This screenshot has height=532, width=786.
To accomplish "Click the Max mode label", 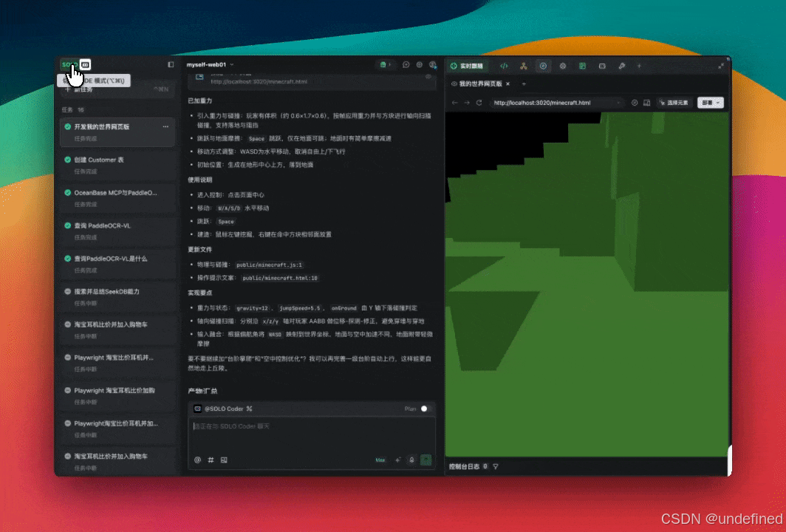I will (380, 460).
